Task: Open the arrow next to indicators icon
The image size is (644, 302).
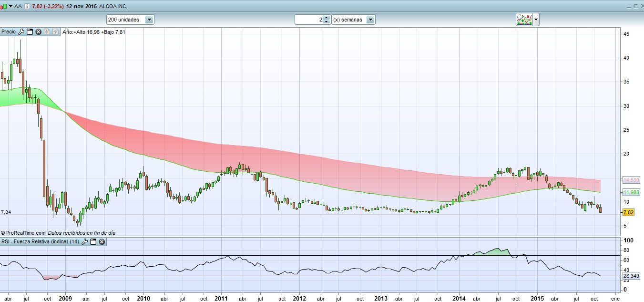Action: [536, 20]
